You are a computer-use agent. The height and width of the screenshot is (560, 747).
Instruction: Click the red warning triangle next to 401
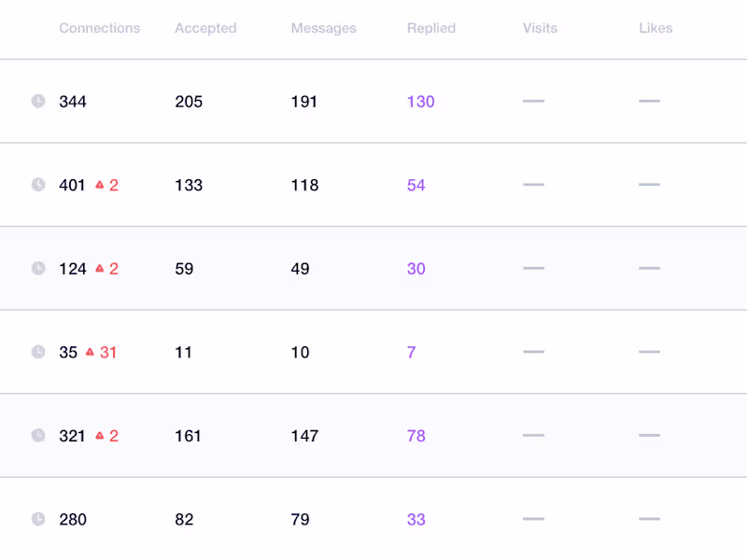click(100, 185)
